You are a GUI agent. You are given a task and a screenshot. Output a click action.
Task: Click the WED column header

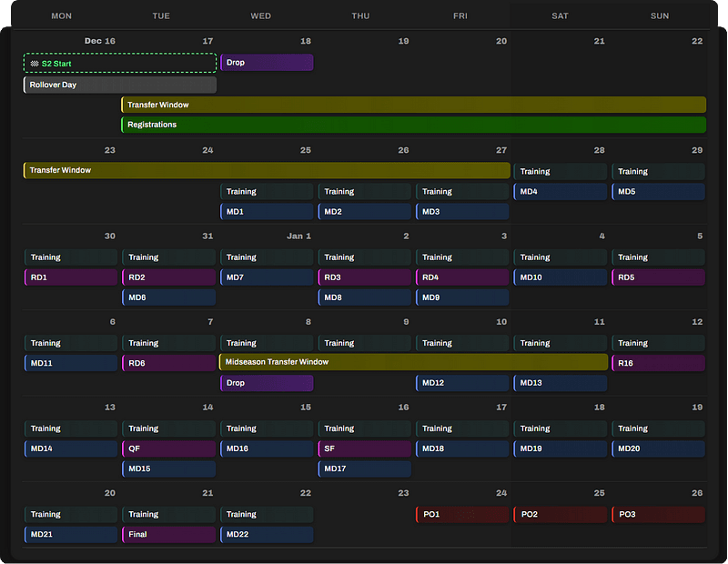pyautogui.click(x=260, y=15)
